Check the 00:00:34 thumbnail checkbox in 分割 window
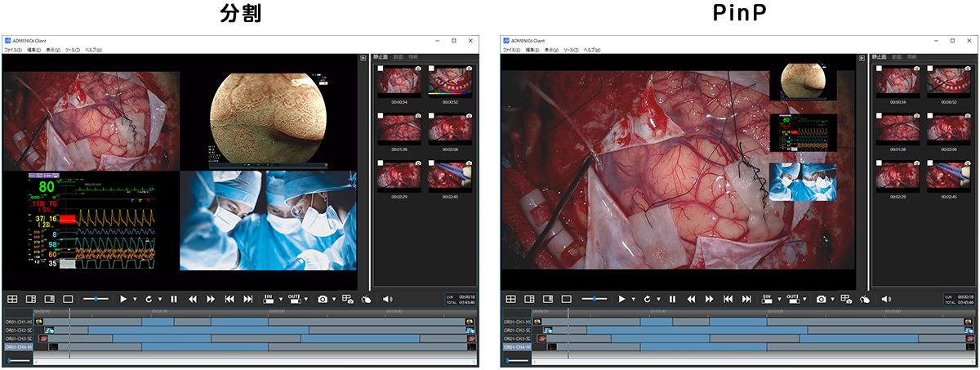980x370 pixels. pos(381,69)
